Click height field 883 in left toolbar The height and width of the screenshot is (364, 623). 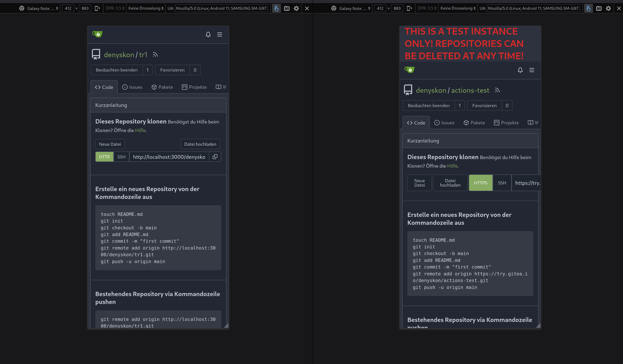(x=85, y=8)
